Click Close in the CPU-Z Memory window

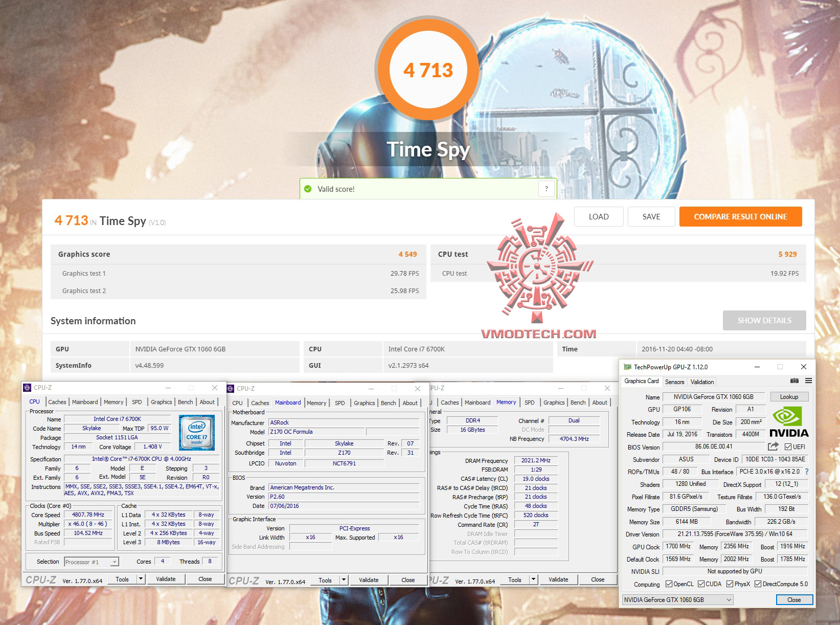click(x=598, y=579)
